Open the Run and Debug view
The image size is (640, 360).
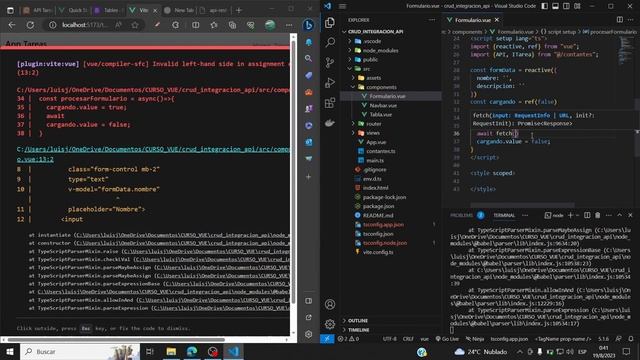coord(330,82)
